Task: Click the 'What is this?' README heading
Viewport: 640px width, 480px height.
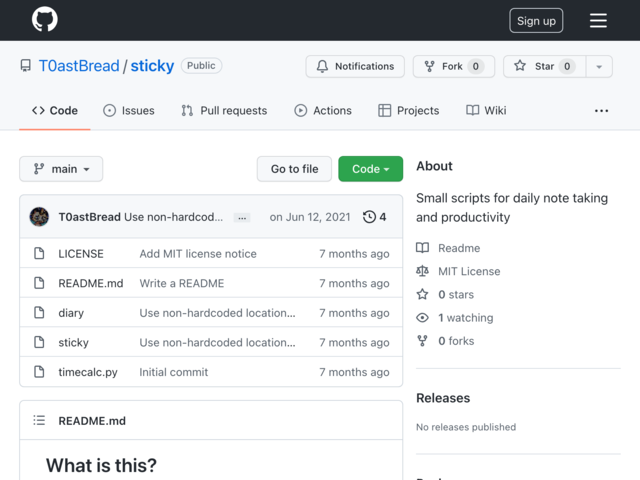Action: click(x=101, y=465)
